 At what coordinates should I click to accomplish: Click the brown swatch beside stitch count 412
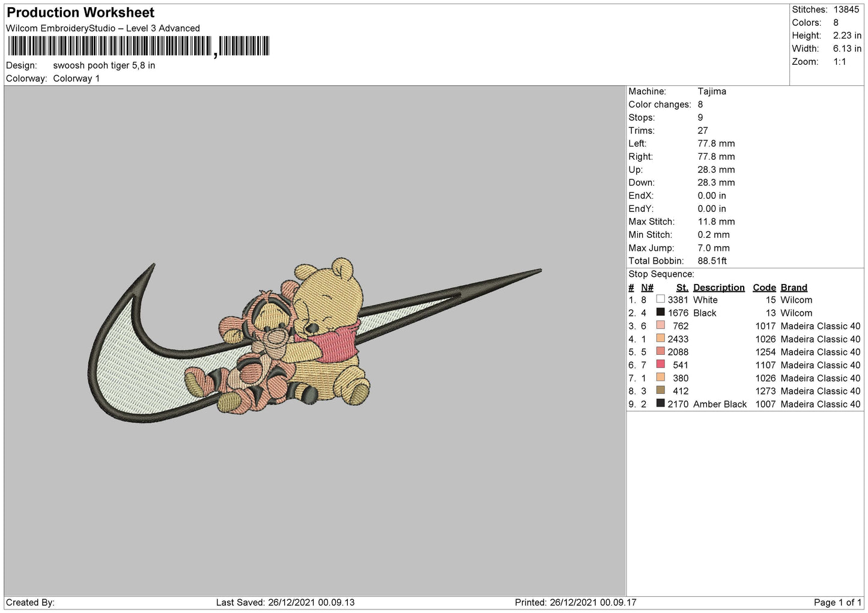(660, 390)
